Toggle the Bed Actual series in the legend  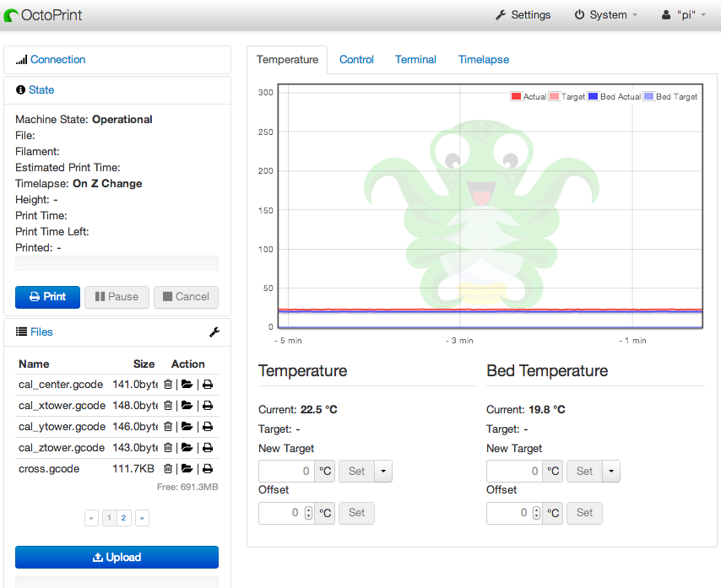(x=615, y=96)
